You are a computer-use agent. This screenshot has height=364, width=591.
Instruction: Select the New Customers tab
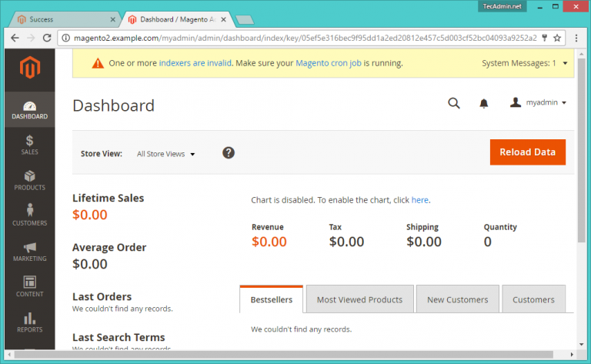[x=457, y=299]
